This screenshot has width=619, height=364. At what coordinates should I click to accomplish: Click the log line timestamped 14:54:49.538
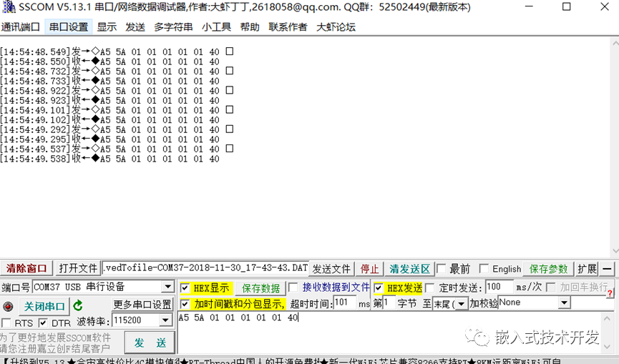(x=109, y=159)
